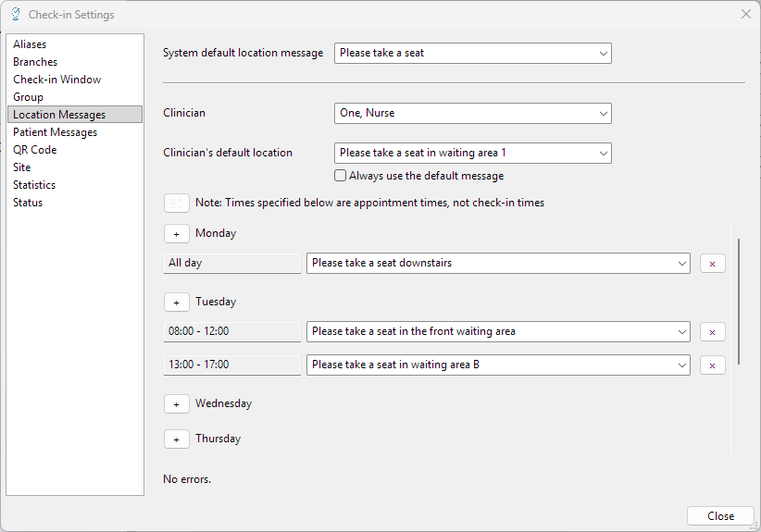
Task: Expand the front waiting area message dropdown
Action: point(498,332)
